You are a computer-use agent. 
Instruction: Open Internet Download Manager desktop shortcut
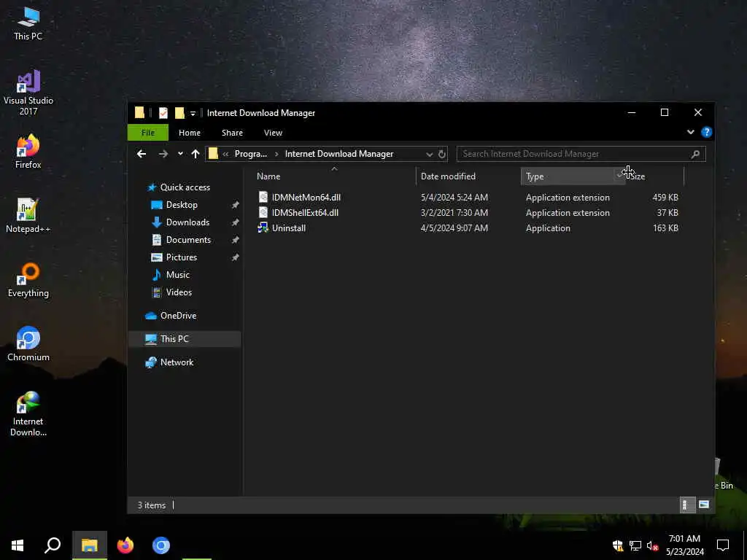28,413
